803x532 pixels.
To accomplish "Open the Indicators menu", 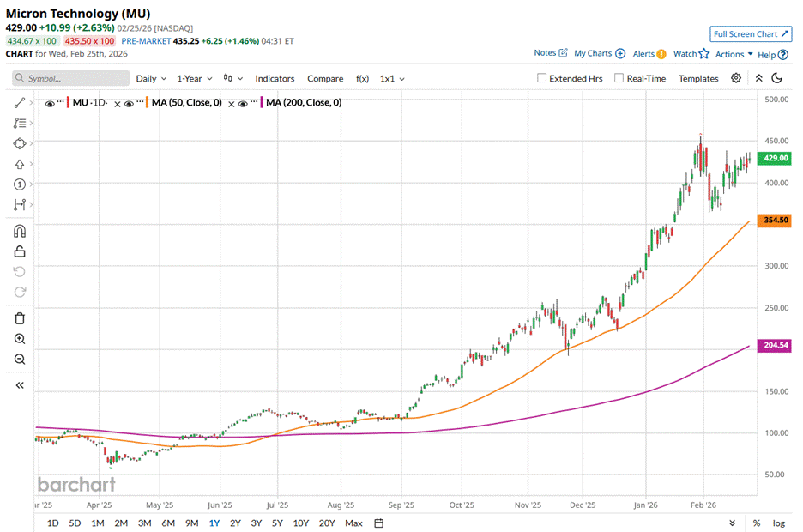I will [x=275, y=78].
